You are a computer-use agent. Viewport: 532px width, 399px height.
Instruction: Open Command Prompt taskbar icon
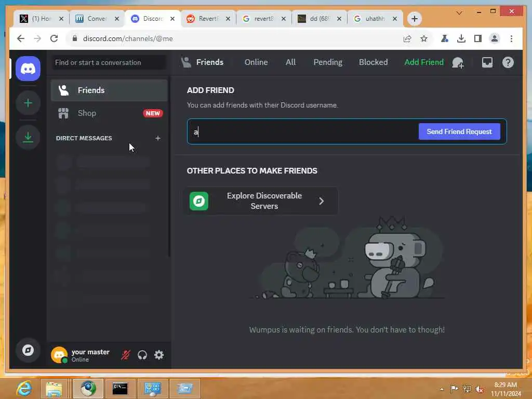coord(120,389)
